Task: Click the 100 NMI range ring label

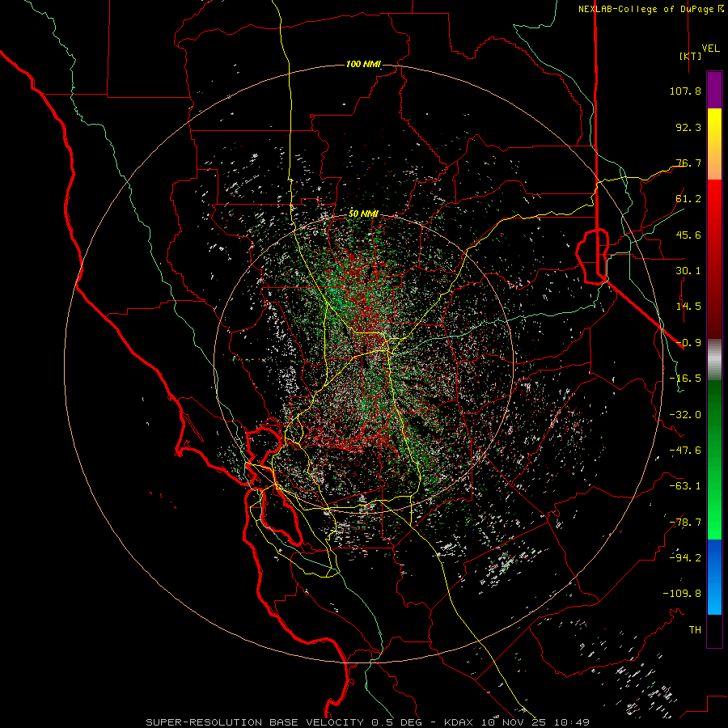Action: [x=363, y=64]
